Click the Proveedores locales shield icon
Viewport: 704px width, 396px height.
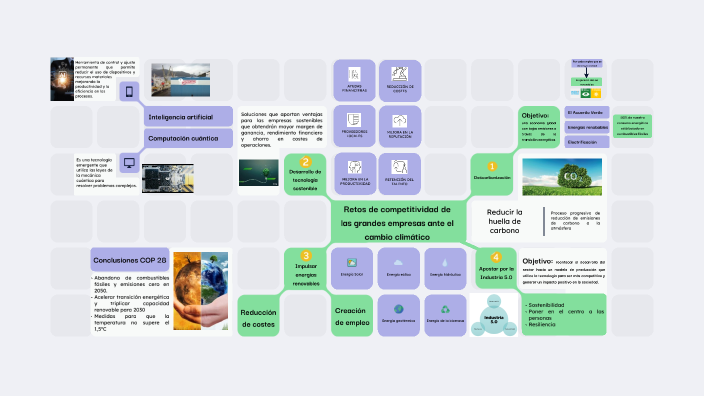click(354, 120)
